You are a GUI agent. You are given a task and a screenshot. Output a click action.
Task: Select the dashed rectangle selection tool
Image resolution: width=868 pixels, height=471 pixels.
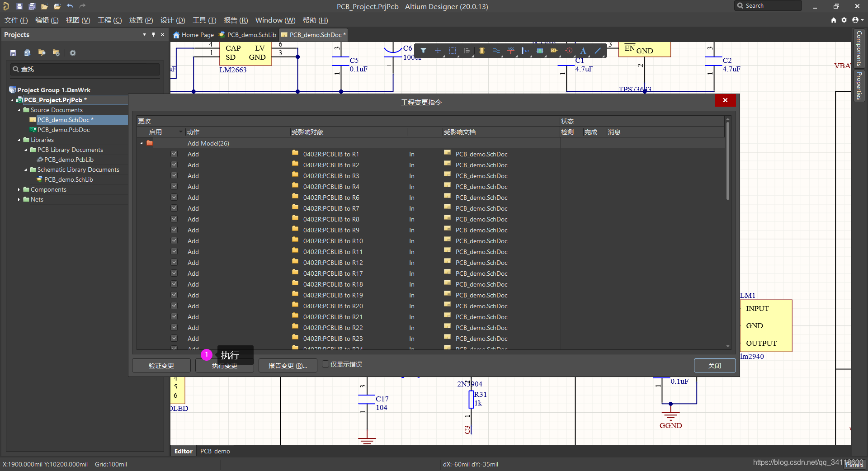click(x=453, y=51)
